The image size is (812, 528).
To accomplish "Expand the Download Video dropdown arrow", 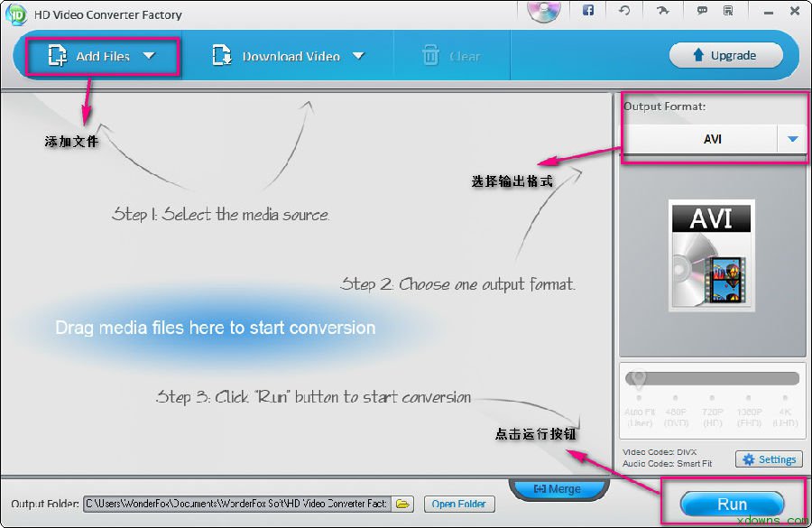I will [x=358, y=55].
